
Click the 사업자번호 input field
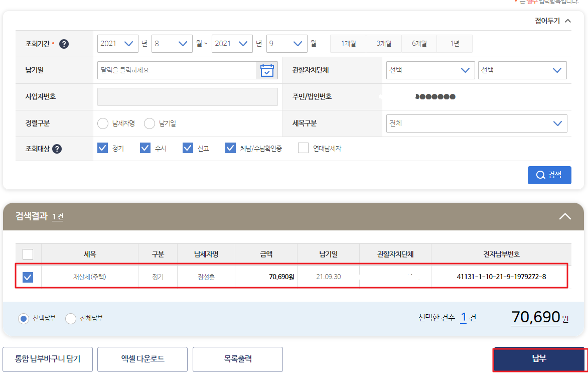point(188,97)
